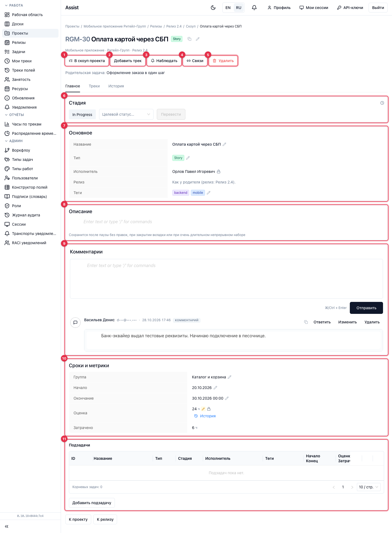Edit task title pencil icon in header
Screen dimensions: 392x533
click(198, 39)
